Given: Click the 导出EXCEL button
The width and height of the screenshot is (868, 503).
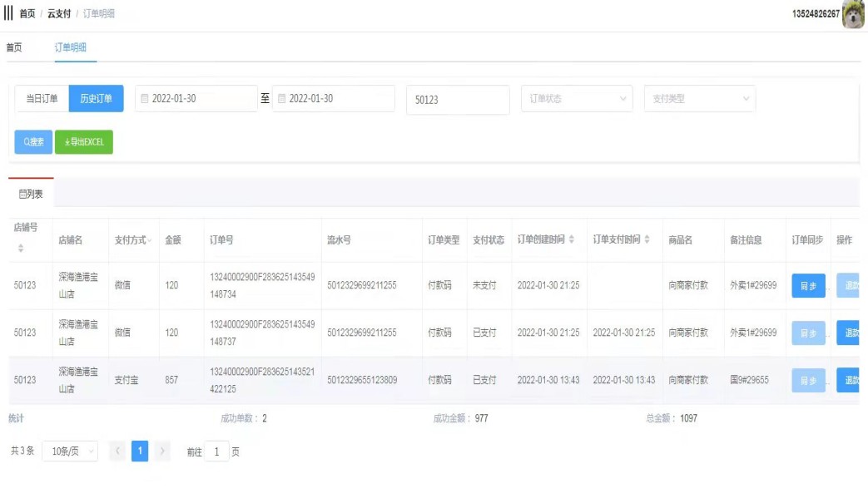Looking at the screenshot, I should 84,142.
